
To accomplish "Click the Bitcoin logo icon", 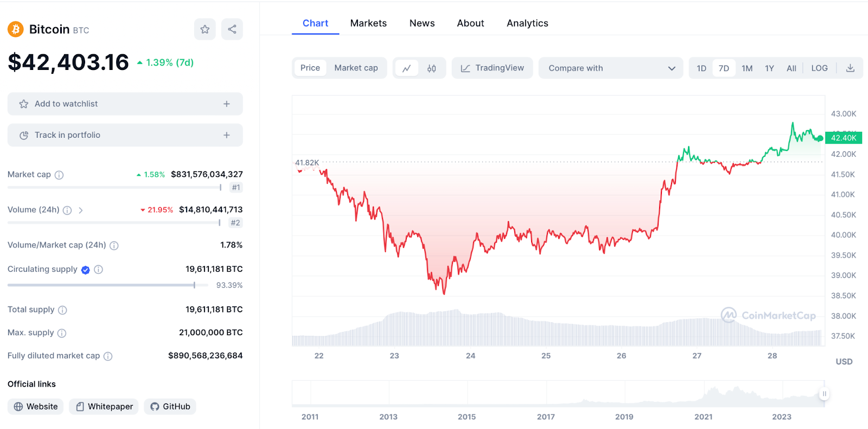I will [16, 29].
